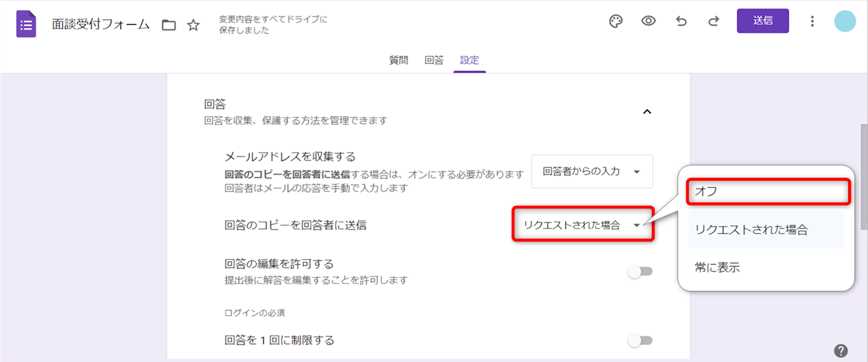Viewport: 868px width, 362px height.
Task: Click the form title 面談受付フォーム
Action: point(101,24)
